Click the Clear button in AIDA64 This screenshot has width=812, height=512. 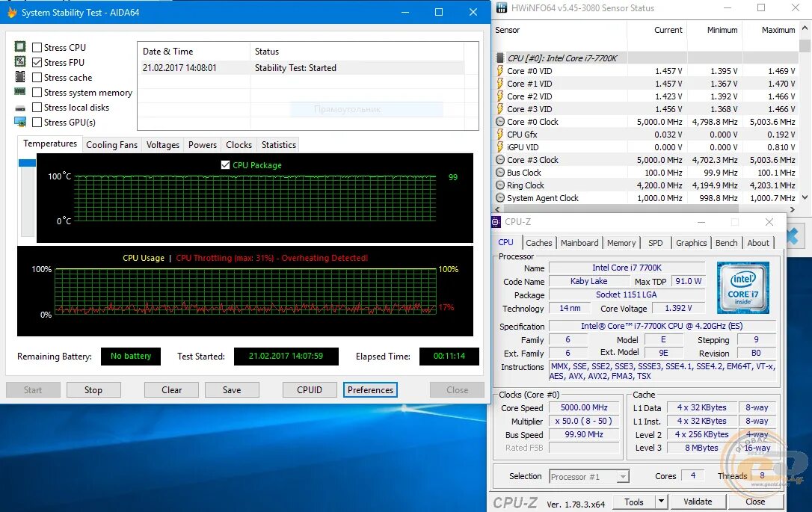click(171, 390)
